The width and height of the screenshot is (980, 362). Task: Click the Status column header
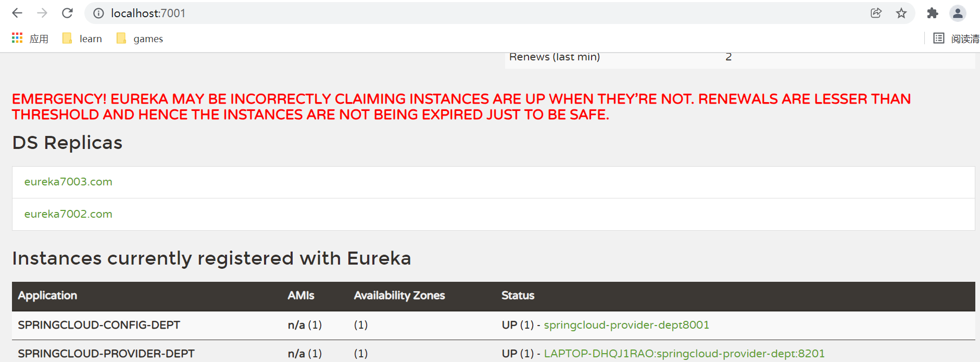click(518, 295)
